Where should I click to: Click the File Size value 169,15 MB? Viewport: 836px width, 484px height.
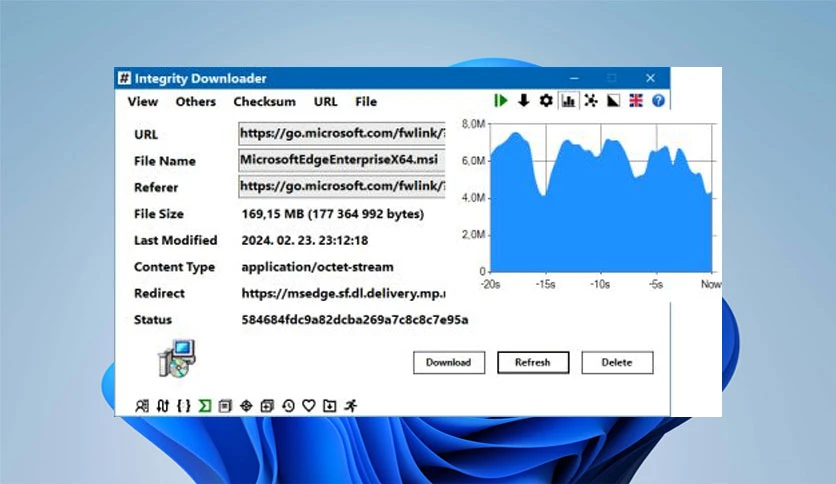pyautogui.click(x=333, y=214)
